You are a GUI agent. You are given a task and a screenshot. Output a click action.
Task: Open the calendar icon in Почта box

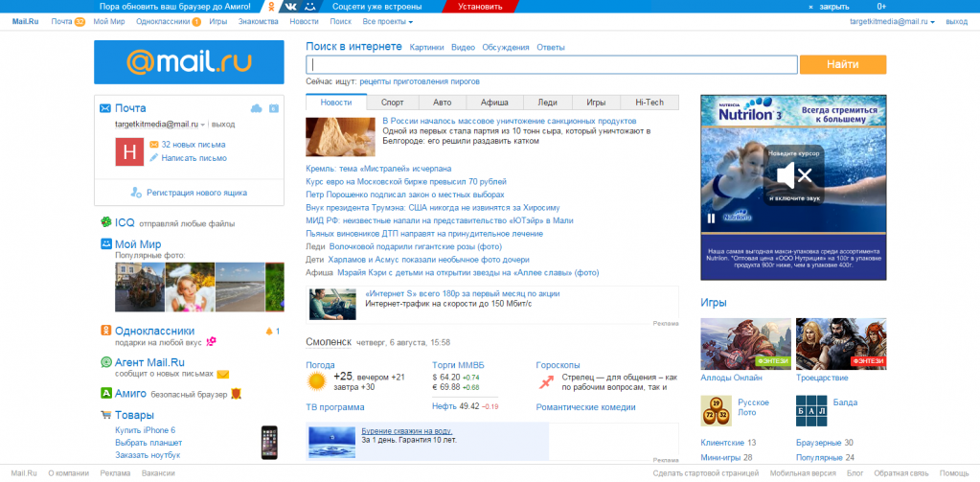274,108
